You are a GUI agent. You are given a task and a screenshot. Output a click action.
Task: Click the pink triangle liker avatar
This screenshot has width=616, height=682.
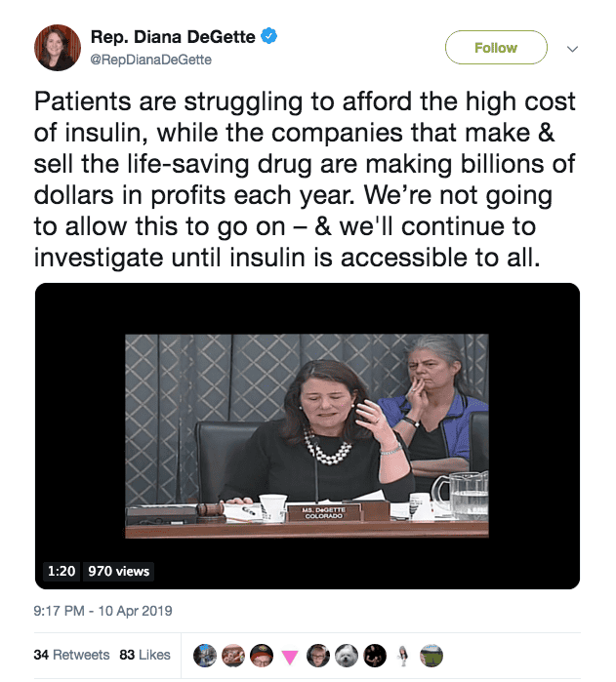coord(289,656)
